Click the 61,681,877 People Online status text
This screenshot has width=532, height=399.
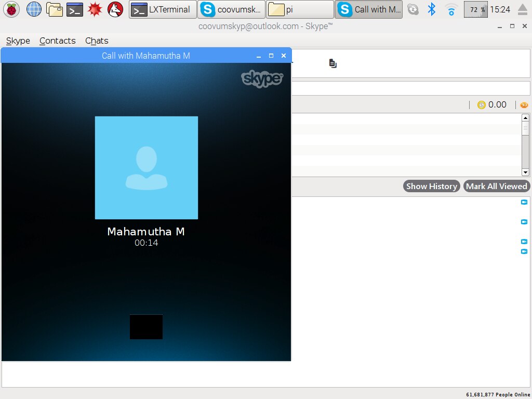point(497,395)
